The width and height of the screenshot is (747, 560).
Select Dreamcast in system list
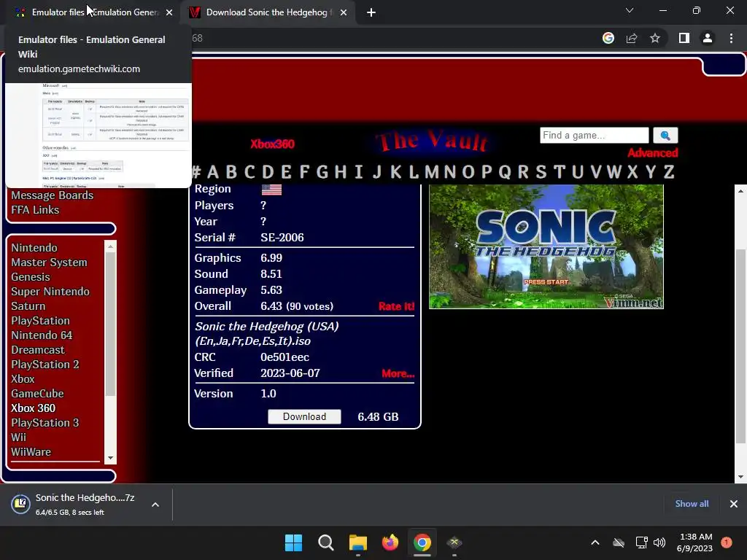pos(38,350)
